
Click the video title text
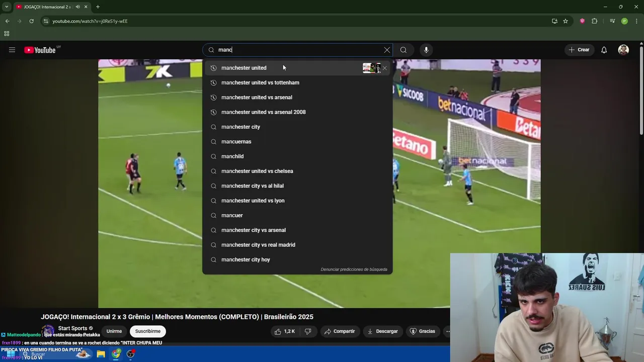177,317
